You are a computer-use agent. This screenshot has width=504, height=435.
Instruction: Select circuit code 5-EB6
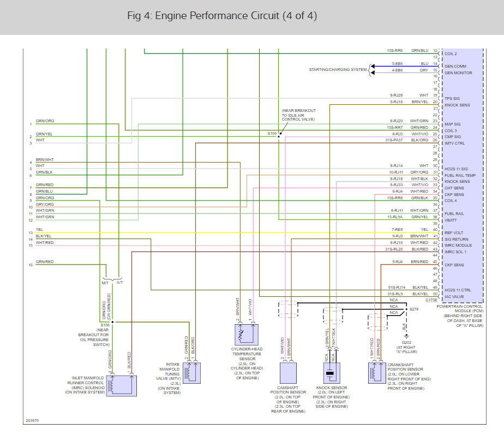tap(397, 64)
